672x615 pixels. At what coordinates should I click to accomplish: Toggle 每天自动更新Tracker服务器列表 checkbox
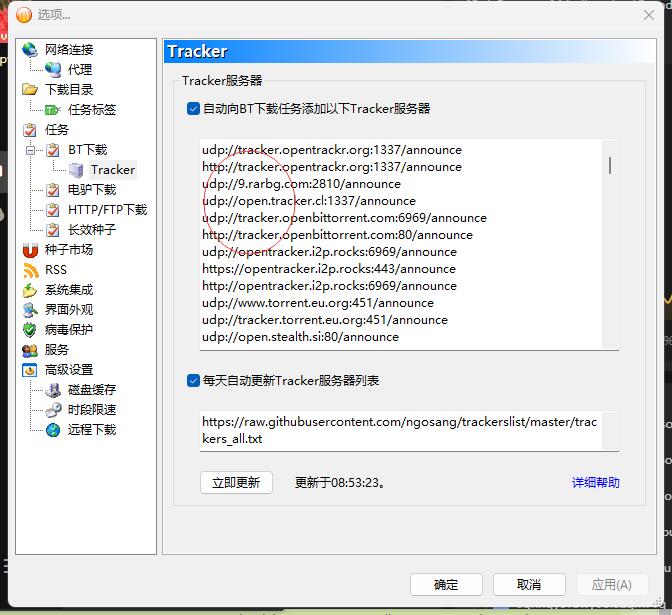[x=193, y=380]
